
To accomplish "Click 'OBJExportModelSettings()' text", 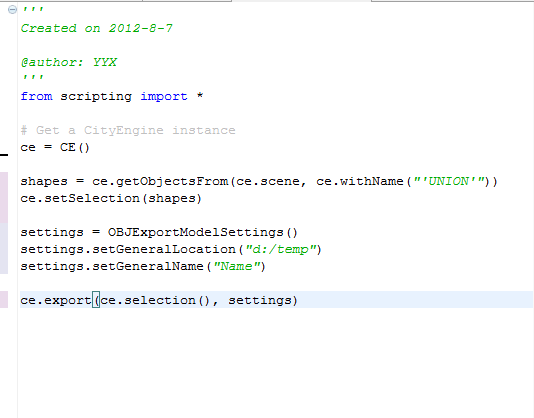I will pyautogui.click(x=203, y=233).
